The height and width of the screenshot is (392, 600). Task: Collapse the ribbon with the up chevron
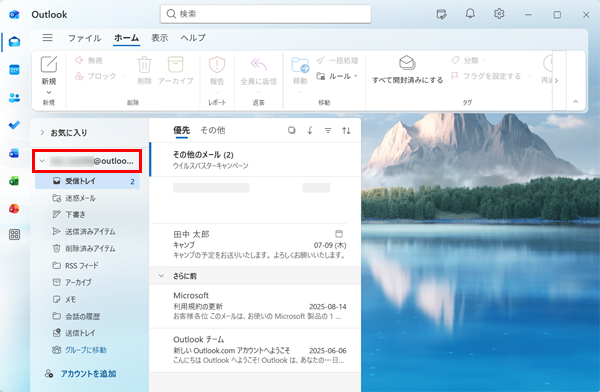pos(576,102)
